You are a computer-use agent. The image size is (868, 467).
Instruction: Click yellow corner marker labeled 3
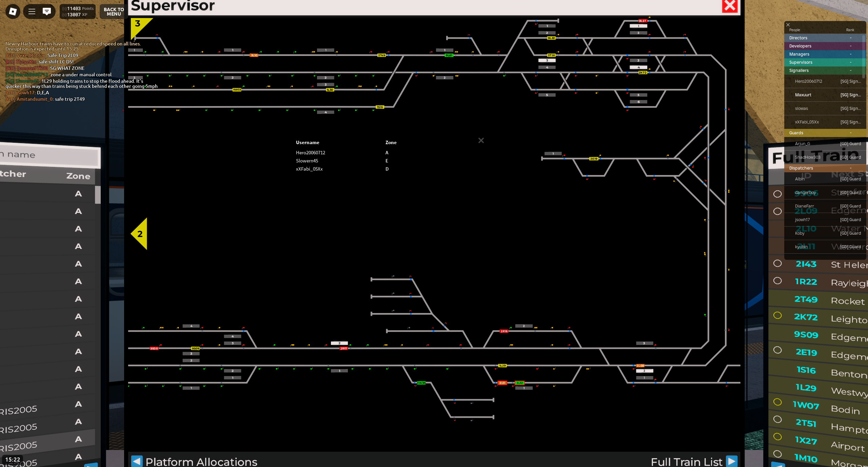click(x=138, y=25)
